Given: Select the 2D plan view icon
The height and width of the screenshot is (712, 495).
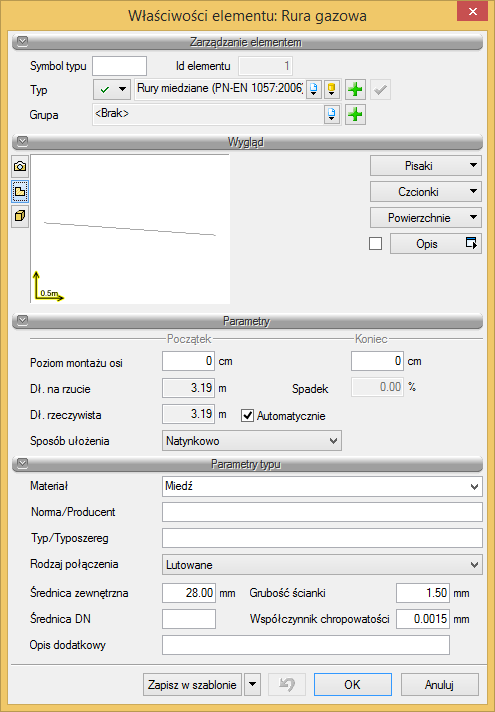Looking at the screenshot, I should (x=20, y=191).
